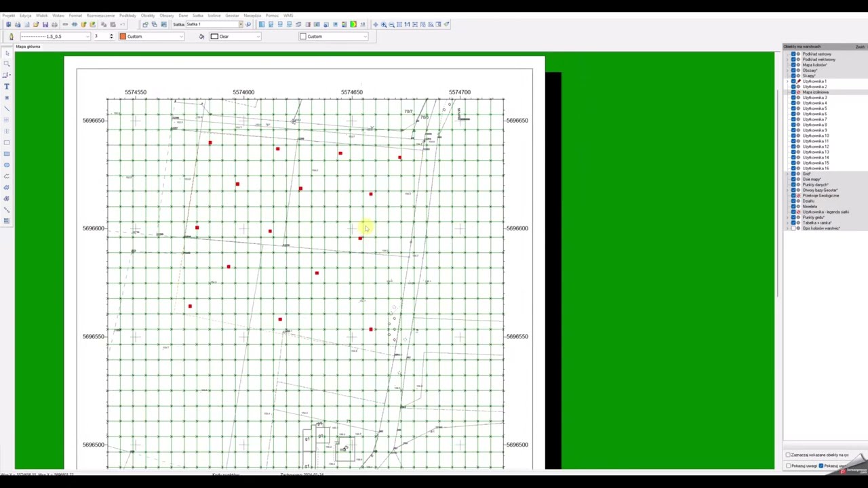Click the grid search icon next to Siatka 1
The height and width of the screenshot is (488, 868).
pos(248,24)
